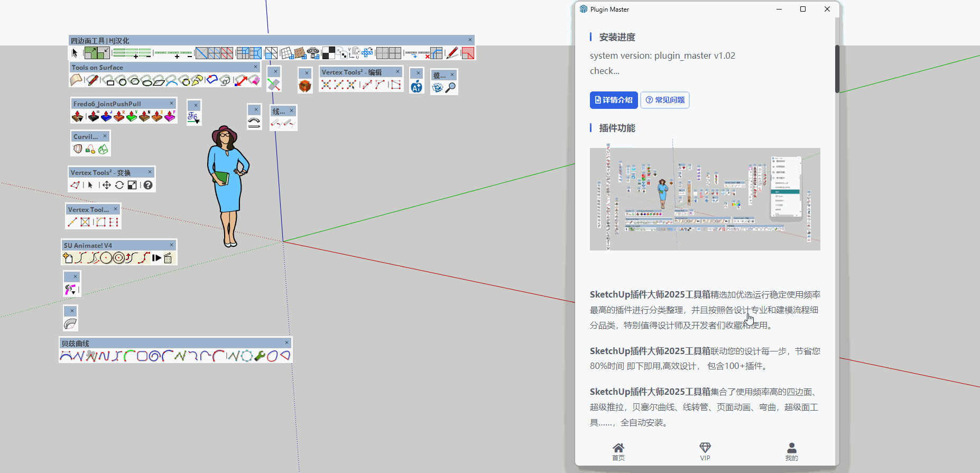Click the red pencil in the quad face toolbar
The width and height of the screenshot is (980, 473).
click(452, 53)
